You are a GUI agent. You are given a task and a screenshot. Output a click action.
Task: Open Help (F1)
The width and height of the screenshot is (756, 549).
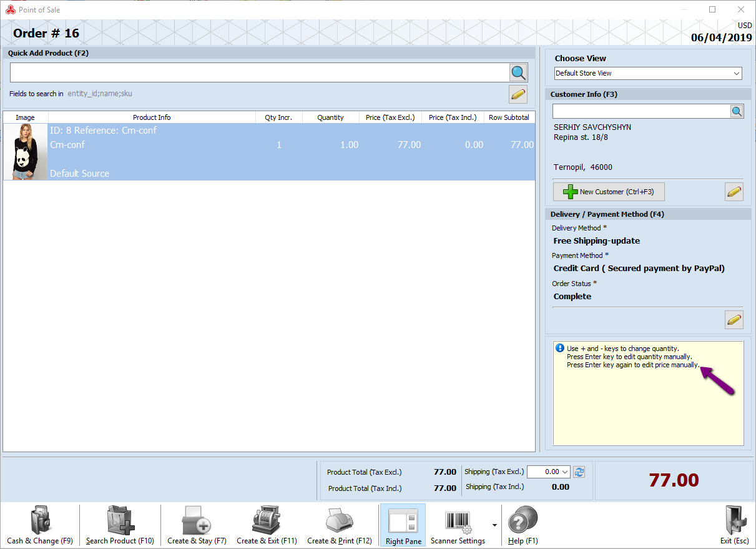[523, 526]
